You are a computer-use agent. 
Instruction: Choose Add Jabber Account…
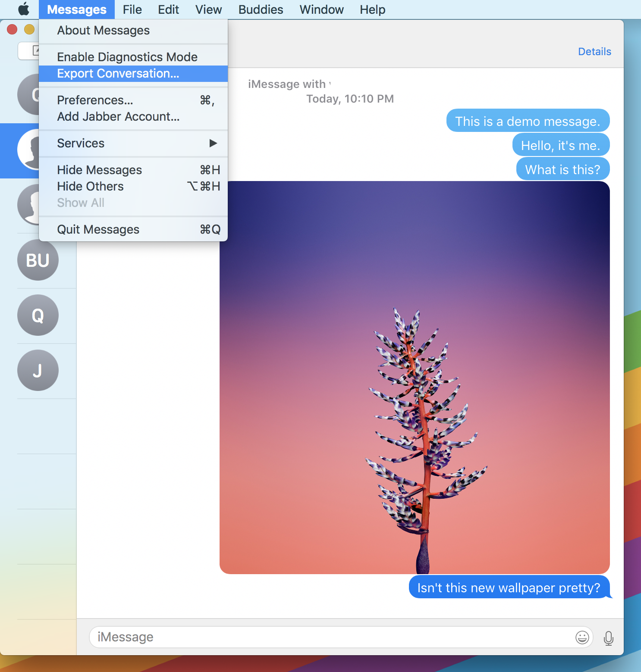[133, 116]
